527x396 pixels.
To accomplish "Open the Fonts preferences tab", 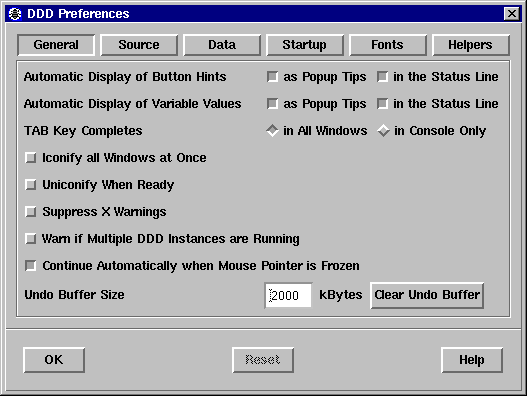I will pos(388,45).
